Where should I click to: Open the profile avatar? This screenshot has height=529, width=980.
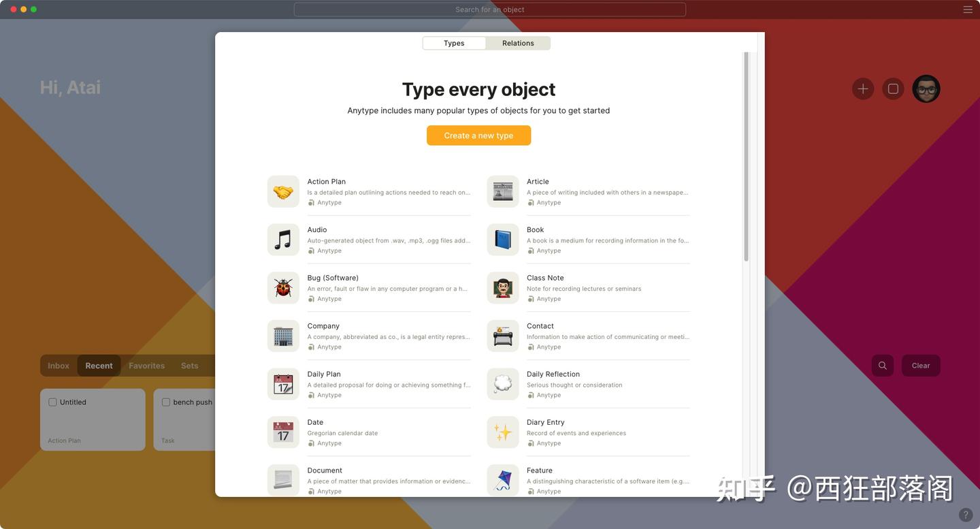pos(926,89)
